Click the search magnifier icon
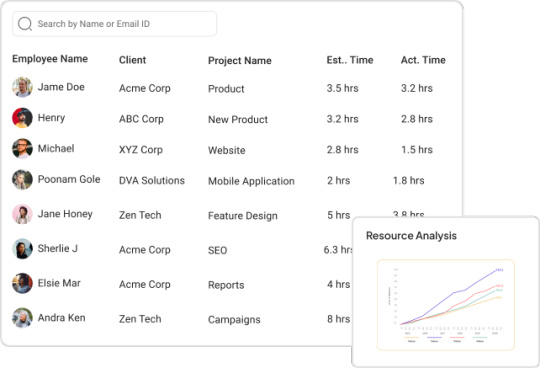 25,24
